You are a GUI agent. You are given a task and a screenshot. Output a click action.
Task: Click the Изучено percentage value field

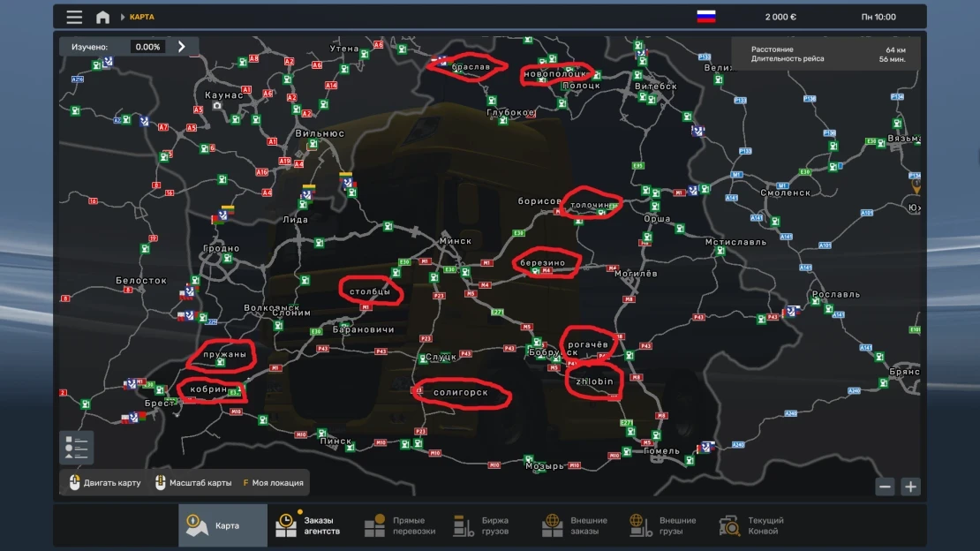tap(151, 45)
